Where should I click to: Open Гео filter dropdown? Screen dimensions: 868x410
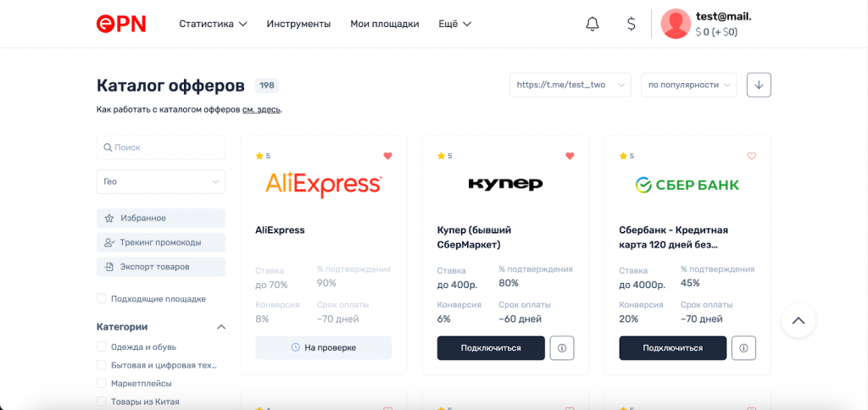point(161,181)
